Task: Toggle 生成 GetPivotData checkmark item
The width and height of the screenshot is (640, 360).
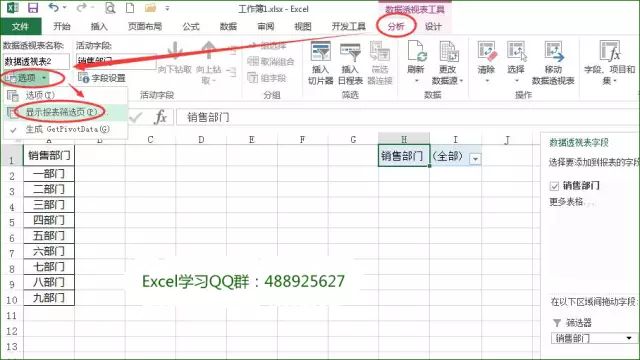Action: tap(66, 129)
